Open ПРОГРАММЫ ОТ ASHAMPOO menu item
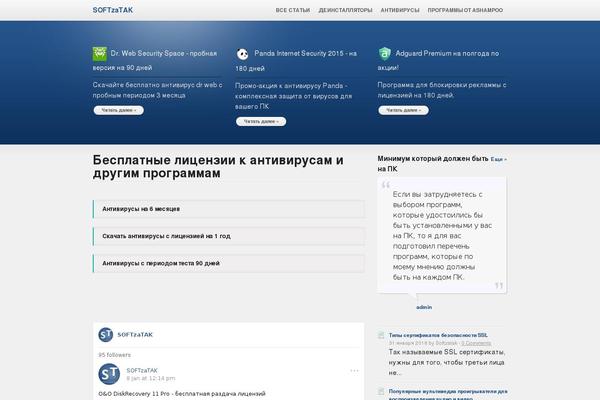Image resolution: width=600 pixels, height=400 pixels. pos(465,10)
